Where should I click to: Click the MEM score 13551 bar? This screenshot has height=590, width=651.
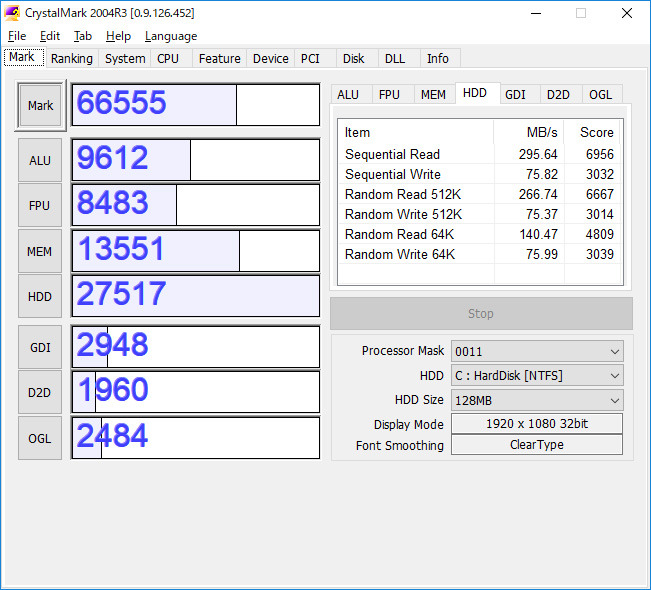tap(196, 251)
